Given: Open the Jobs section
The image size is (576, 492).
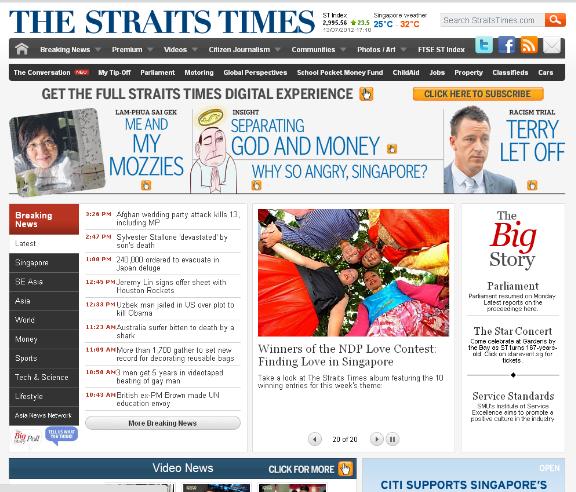Looking at the screenshot, I should point(437,72).
